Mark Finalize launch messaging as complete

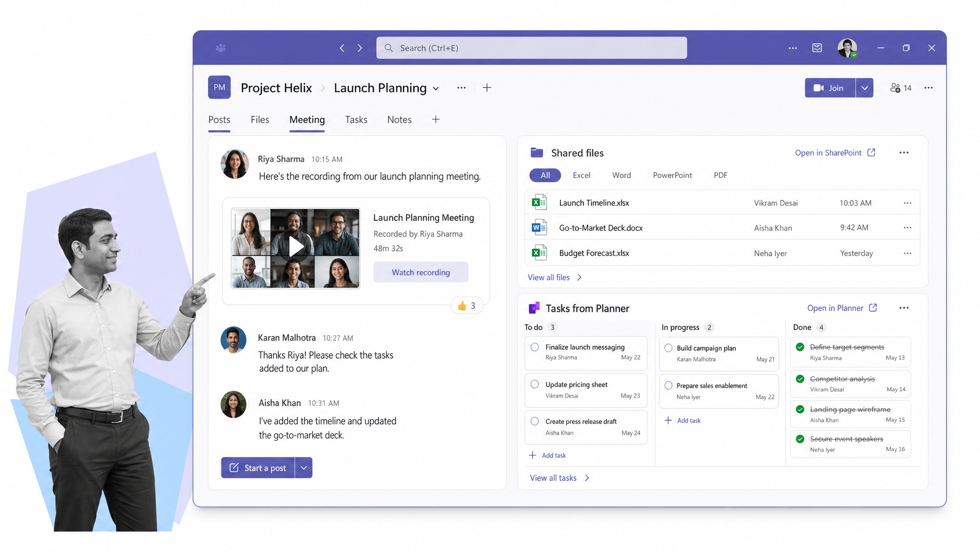click(x=535, y=347)
